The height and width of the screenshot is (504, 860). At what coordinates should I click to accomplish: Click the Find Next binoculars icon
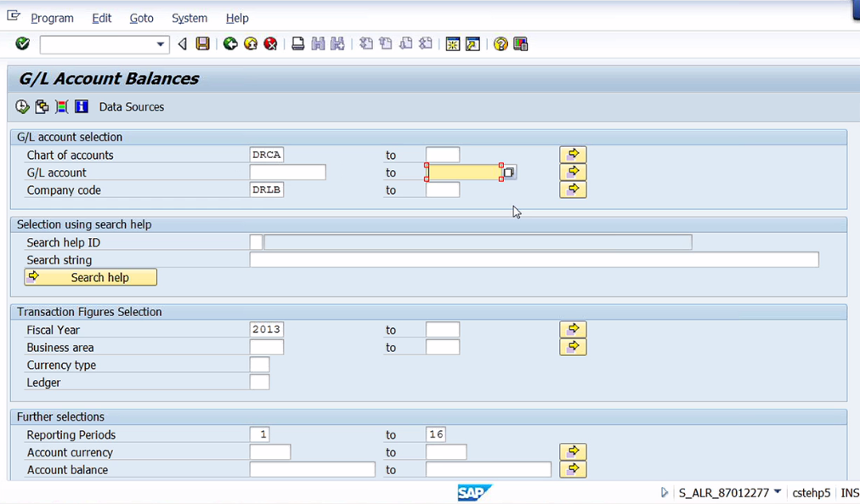click(338, 44)
